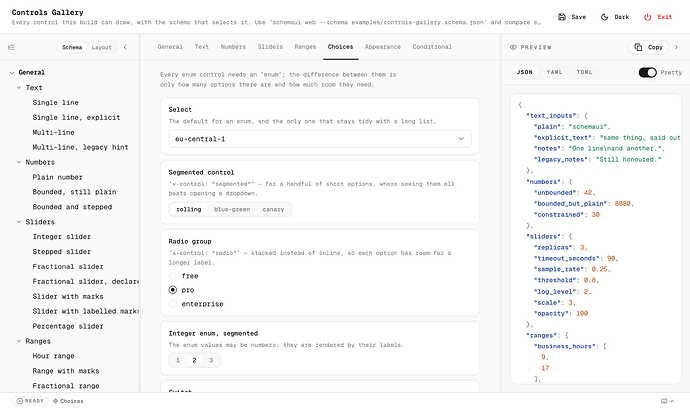Switch theme with the Dark moon icon
Viewport: 690px width, 408px height.
[605, 17]
